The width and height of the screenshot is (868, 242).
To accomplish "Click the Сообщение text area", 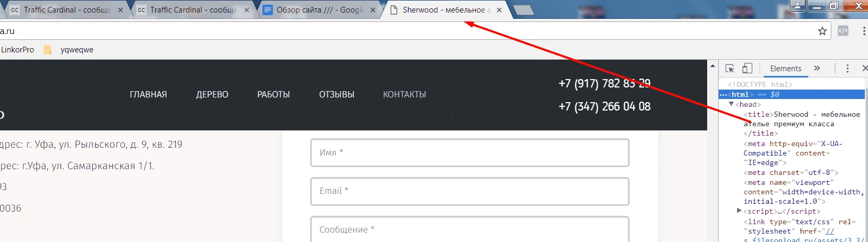I will tap(470, 229).
